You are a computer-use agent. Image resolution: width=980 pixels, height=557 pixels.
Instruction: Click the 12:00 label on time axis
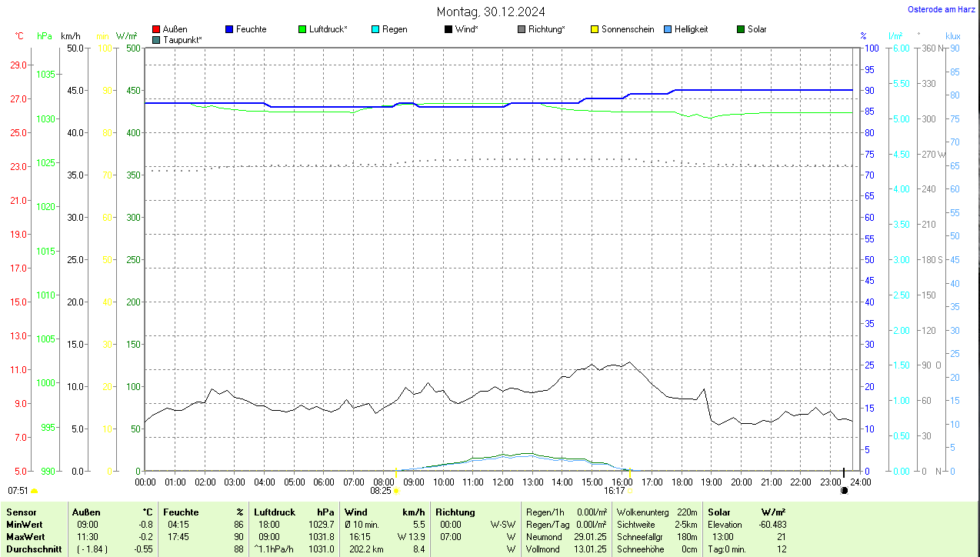click(x=502, y=482)
